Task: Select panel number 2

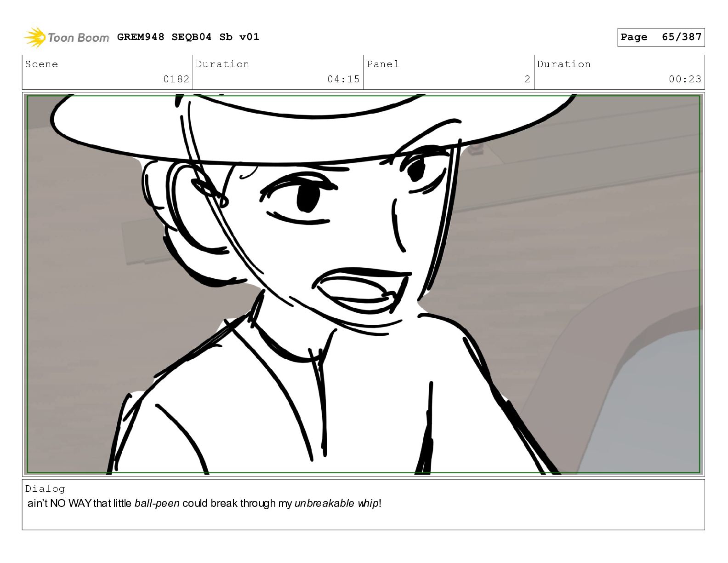Action: coord(527,79)
